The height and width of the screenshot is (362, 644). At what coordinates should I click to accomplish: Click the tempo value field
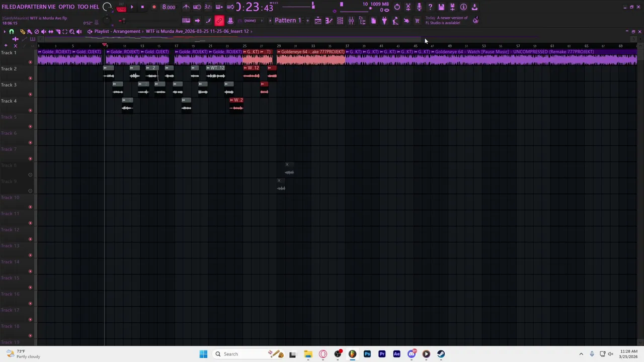(169, 7)
